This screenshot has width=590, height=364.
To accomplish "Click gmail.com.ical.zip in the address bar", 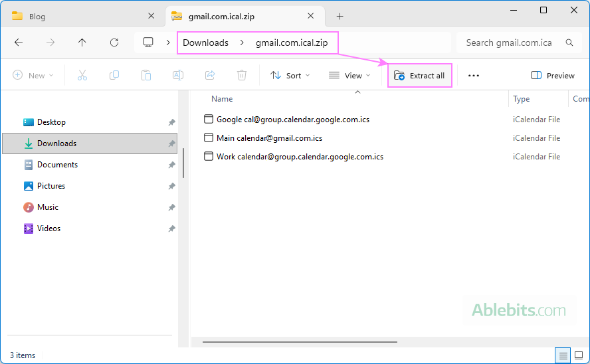I will pos(292,43).
